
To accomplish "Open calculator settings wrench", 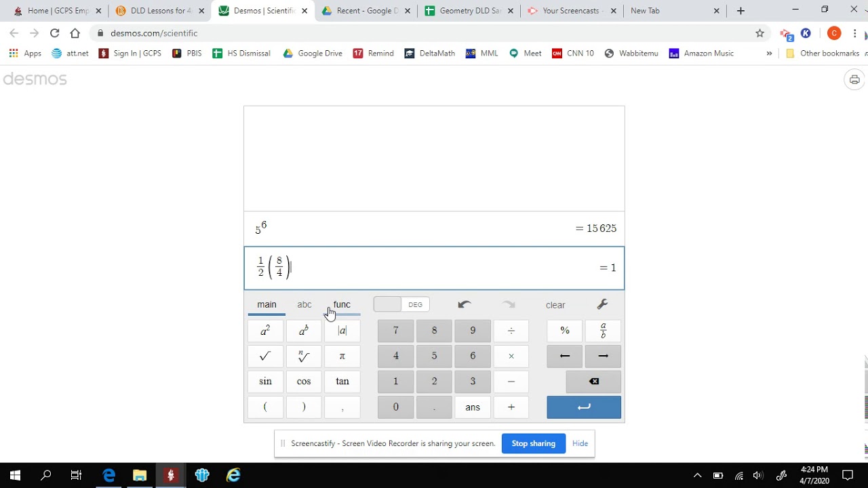I will pyautogui.click(x=602, y=304).
